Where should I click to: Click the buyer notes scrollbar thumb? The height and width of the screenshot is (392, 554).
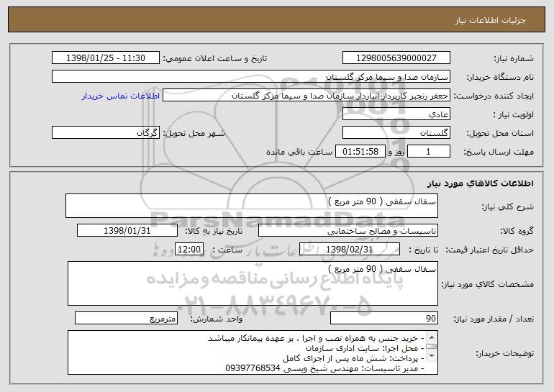pos(431,346)
